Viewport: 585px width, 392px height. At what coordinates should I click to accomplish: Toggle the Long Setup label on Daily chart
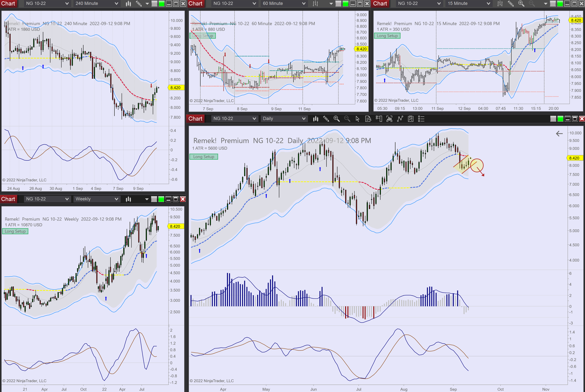tap(204, 157)
